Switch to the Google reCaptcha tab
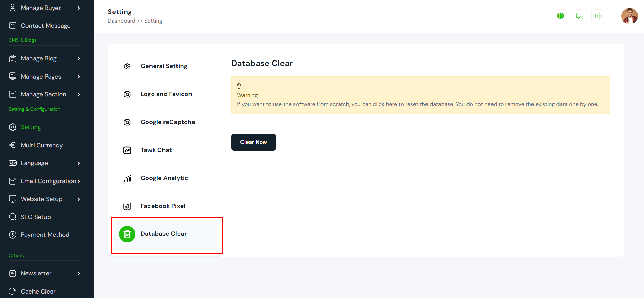This screenshot has height=298, width=644. pyautogui.click(x=168, y=122)
